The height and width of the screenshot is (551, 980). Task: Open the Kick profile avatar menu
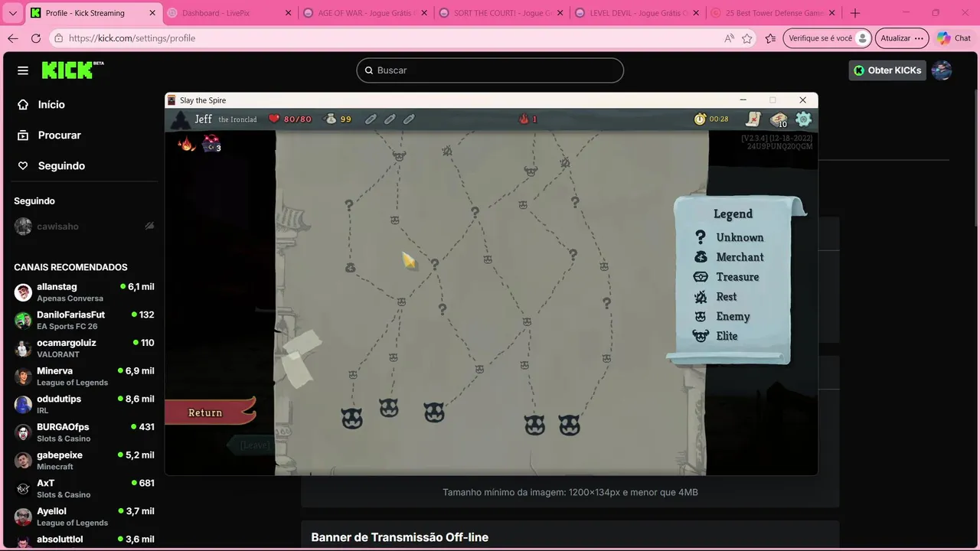[x=942, y=70]
